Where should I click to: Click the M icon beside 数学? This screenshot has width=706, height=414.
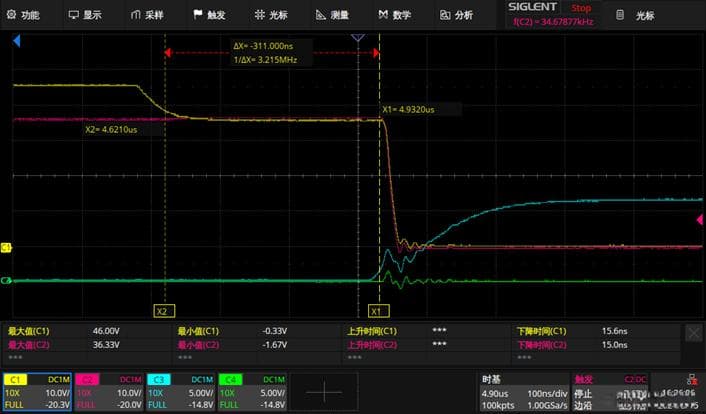point(383,15)
